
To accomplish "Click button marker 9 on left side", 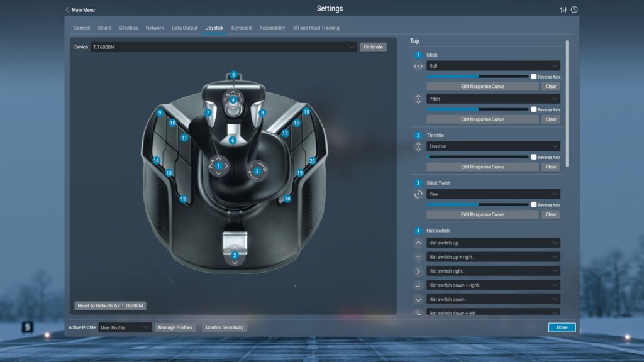I will [x=160, y=113].
